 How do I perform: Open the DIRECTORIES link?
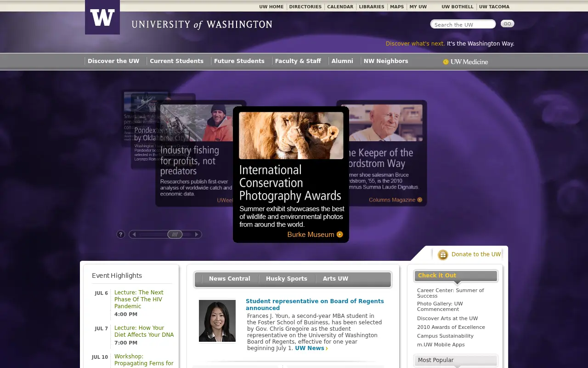point(305,7)
